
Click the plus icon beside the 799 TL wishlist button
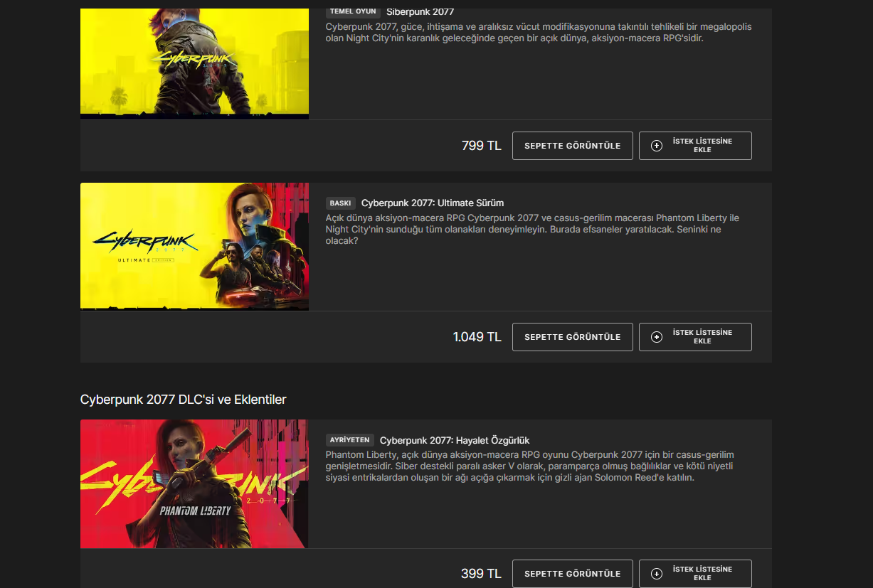(x=657, y=146)
